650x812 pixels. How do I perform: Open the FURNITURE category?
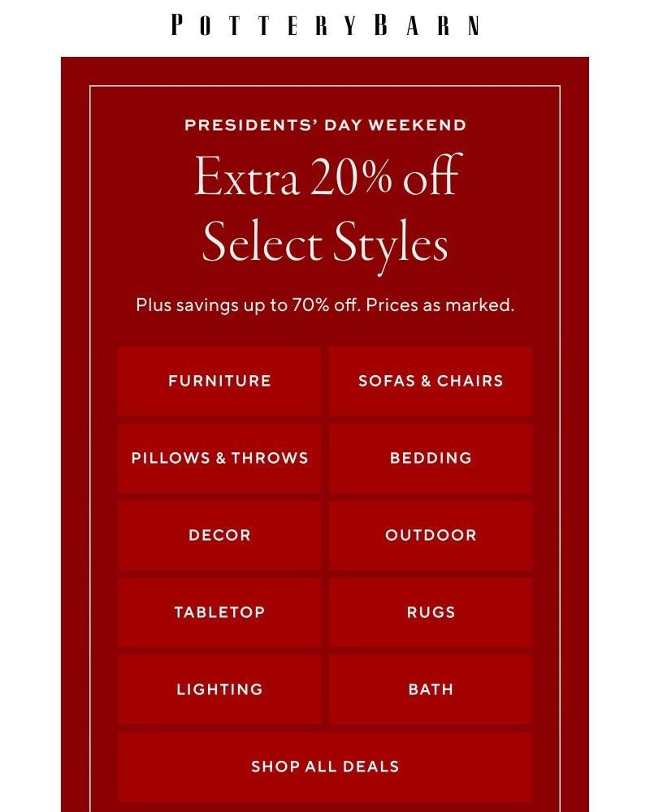219,381
